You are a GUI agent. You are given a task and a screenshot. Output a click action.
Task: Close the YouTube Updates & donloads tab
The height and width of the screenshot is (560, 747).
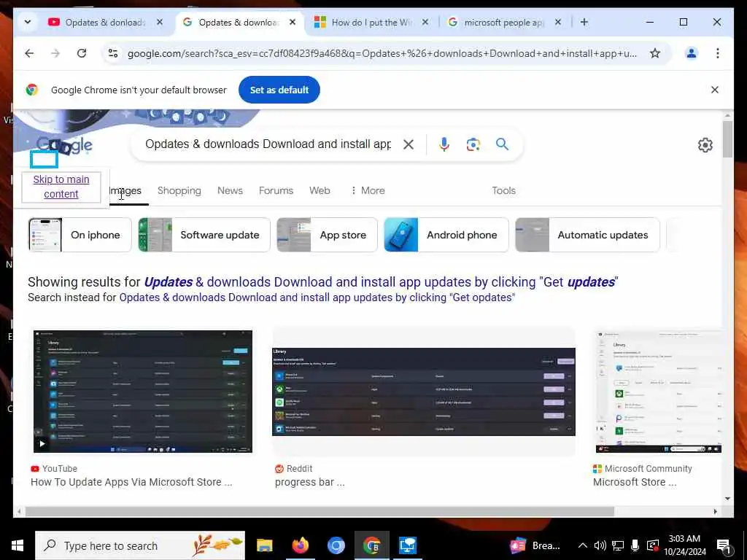160,22
